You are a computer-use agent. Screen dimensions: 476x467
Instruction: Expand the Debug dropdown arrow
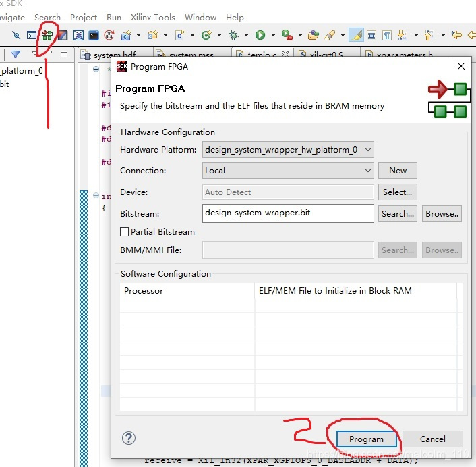pyautogui.click(x=246, y=35)
